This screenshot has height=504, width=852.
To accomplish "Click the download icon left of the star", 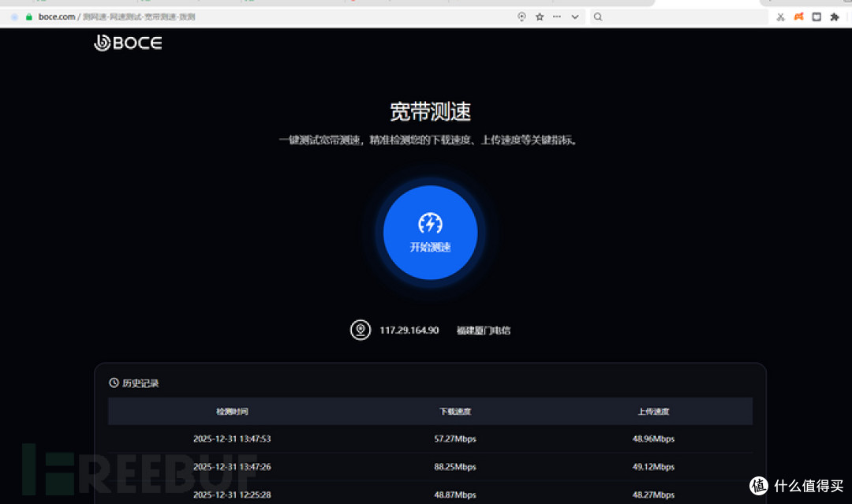I will tap(521, 17).
